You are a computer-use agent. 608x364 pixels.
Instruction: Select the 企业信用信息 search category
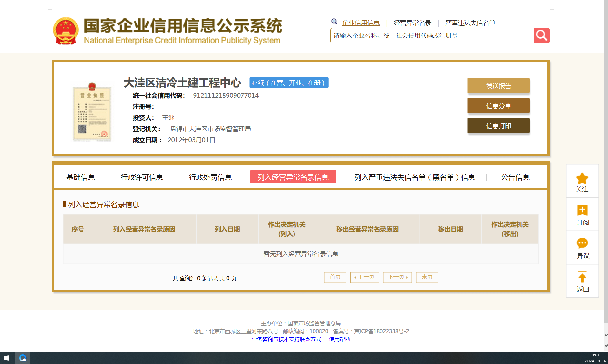[361, 23]
